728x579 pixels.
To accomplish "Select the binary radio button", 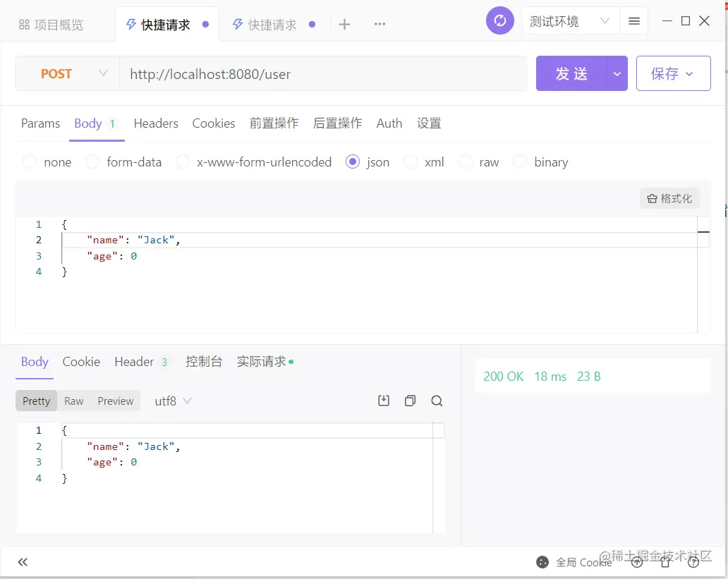I will coord(520,162).
